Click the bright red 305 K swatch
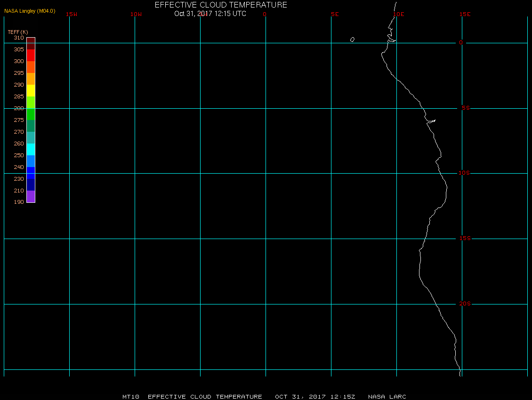This screenshot has height=400, width=532. [31, 56]
